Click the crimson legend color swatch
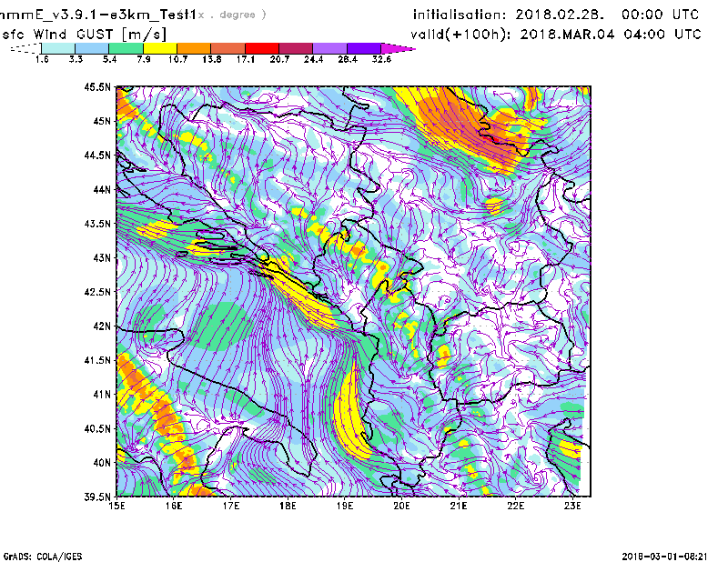 [x=296, y=48]
